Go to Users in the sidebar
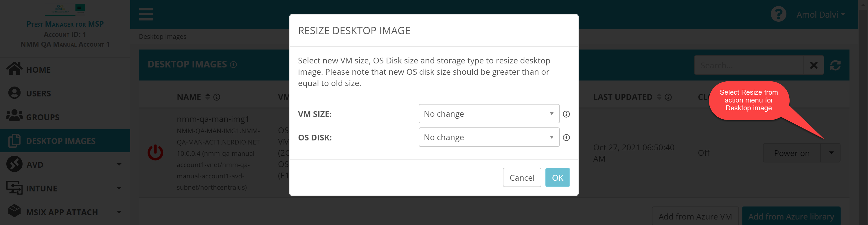868x225 pixels. point(38,94)
